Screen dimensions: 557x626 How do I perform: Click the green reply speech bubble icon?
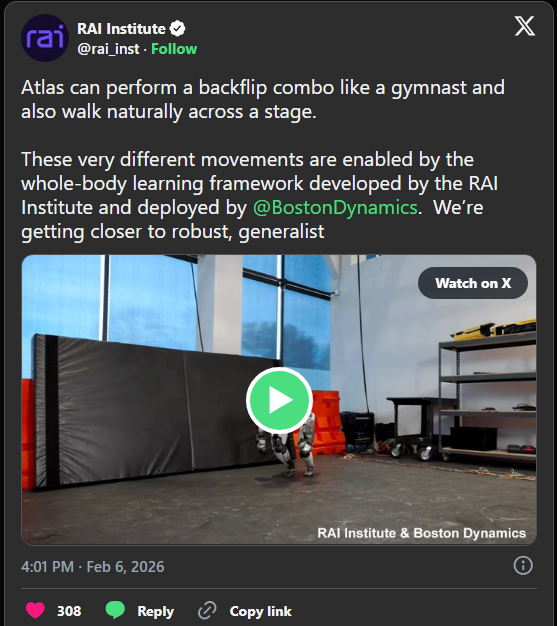[115, 610]
